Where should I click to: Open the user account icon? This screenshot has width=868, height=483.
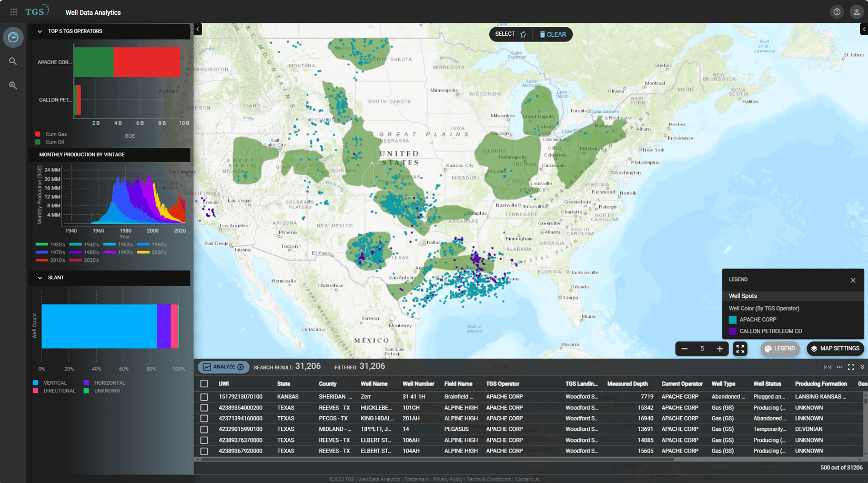[x=856, y=11]
